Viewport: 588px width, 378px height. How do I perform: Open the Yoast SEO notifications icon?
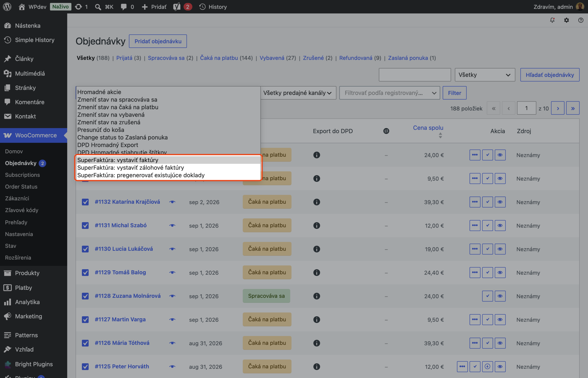pos(182,7)
